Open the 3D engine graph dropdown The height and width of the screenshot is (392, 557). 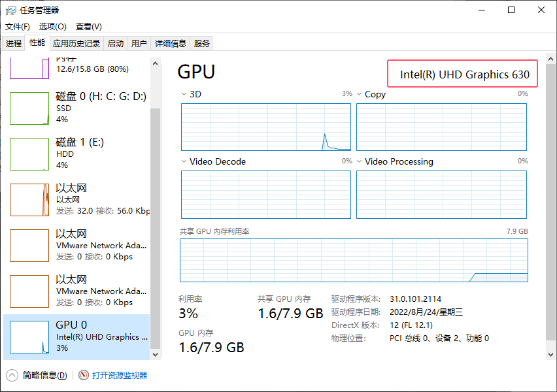tap(184, 94)
